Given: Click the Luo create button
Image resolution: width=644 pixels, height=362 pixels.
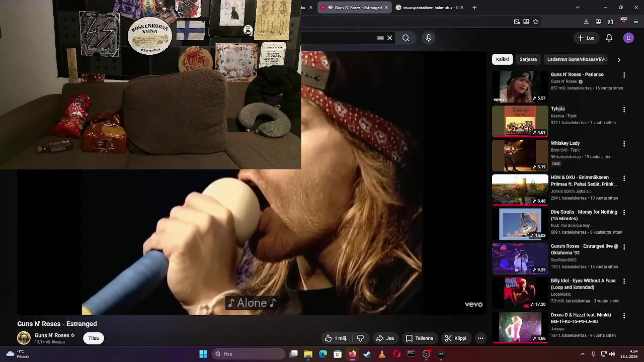Looking at the screenshot, I should tap(586, 38).
